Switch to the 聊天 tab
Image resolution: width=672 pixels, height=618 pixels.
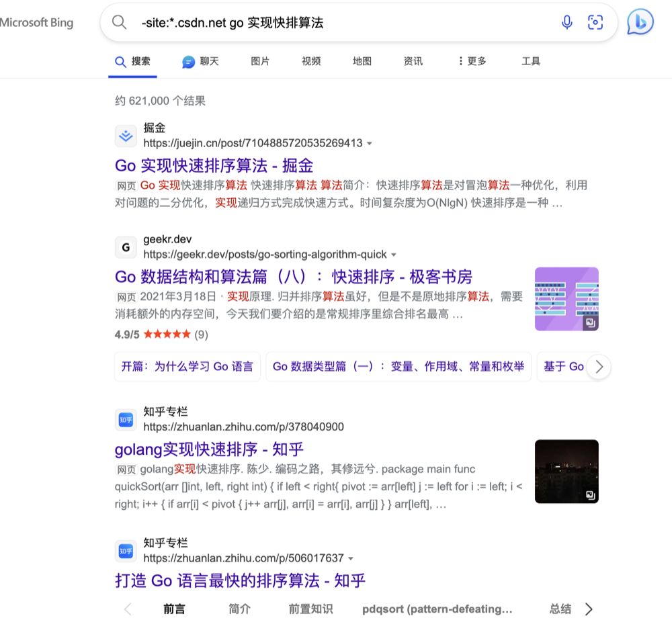[201, 61]
